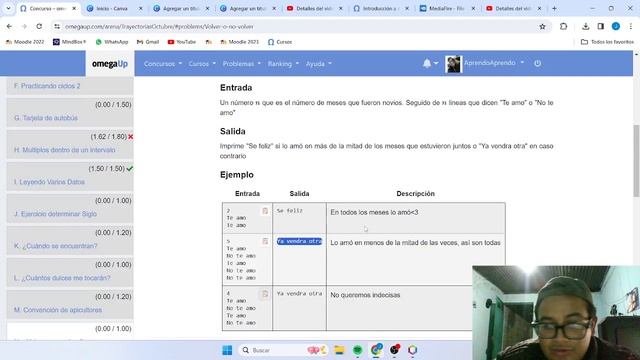Open the browser extensions icon
Image resolution: width=640 pixels, height=360 pixels.
(x=563, y=27)
